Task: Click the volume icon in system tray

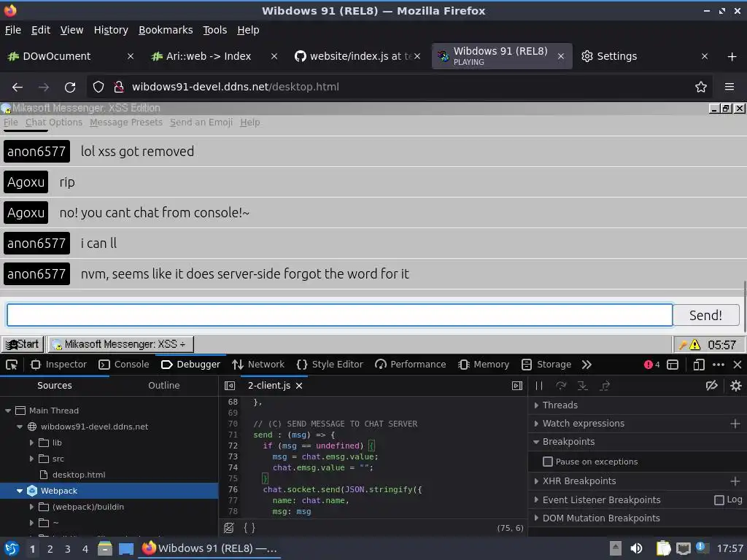Action: [x=636, y=548]
